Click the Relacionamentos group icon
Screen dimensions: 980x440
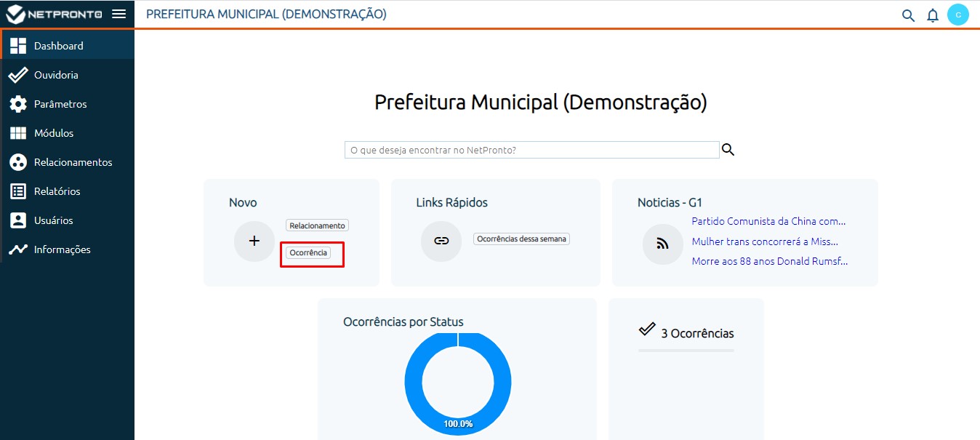(x=18, y=162)
